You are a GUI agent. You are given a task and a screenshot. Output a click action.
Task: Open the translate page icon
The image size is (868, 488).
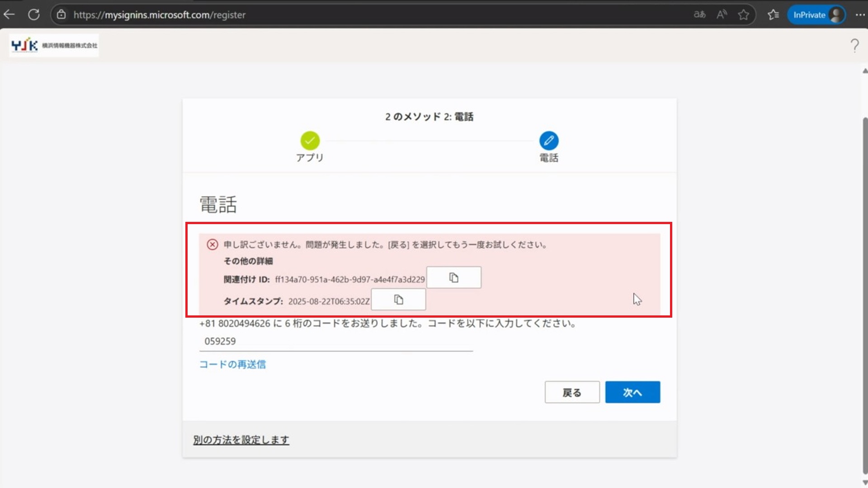pos(699,14)
